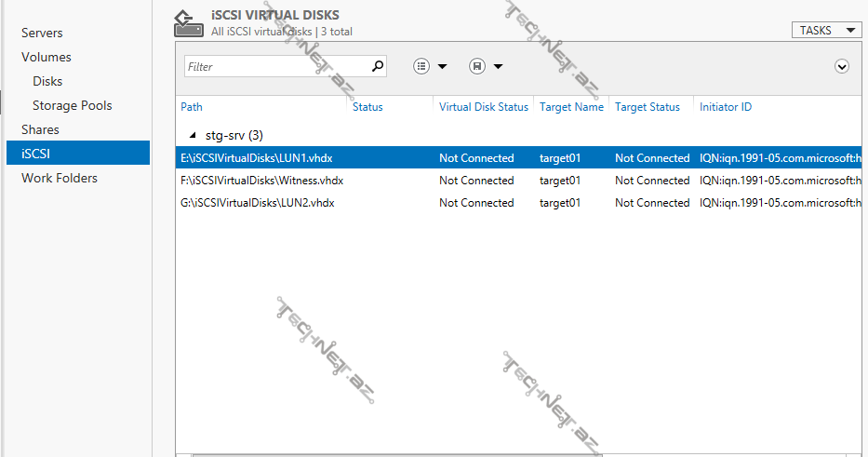This screenshot has height=457, width=868.
Task: Open the list view options icon
Action: [421, 66]
